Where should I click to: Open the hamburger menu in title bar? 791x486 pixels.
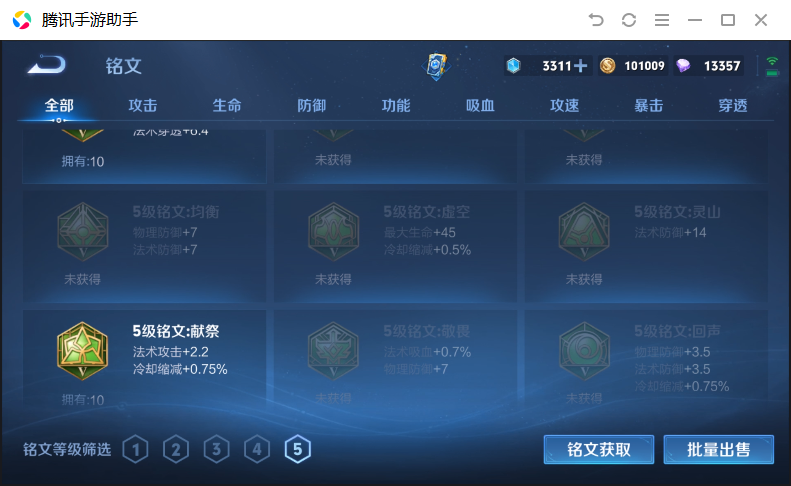662,20
